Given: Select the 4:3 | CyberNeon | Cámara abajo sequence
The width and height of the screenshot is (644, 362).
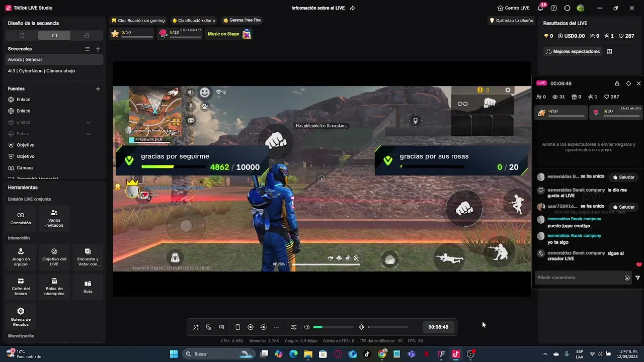Looking at the screenshot, I should point(54,71).
